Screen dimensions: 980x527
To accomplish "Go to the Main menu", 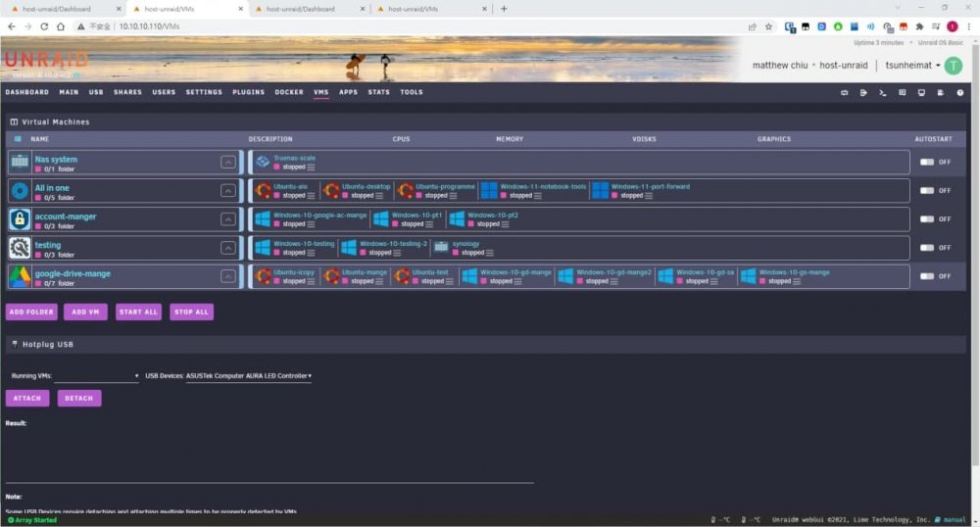I will pyautogui.click(x=69, y=92).
